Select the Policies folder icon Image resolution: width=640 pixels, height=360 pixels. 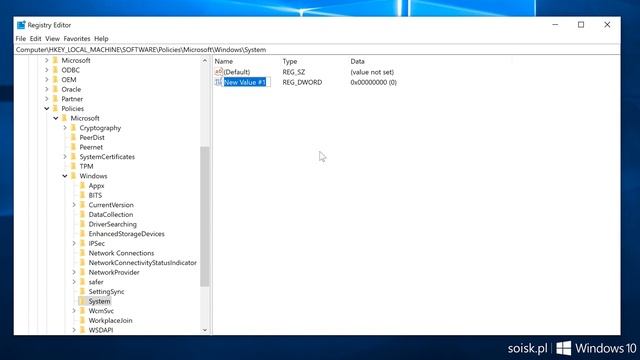[x=56, y=109]
